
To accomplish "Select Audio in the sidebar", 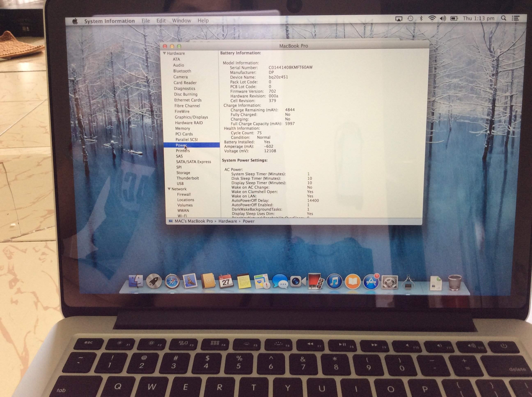I will coord(178,65).
